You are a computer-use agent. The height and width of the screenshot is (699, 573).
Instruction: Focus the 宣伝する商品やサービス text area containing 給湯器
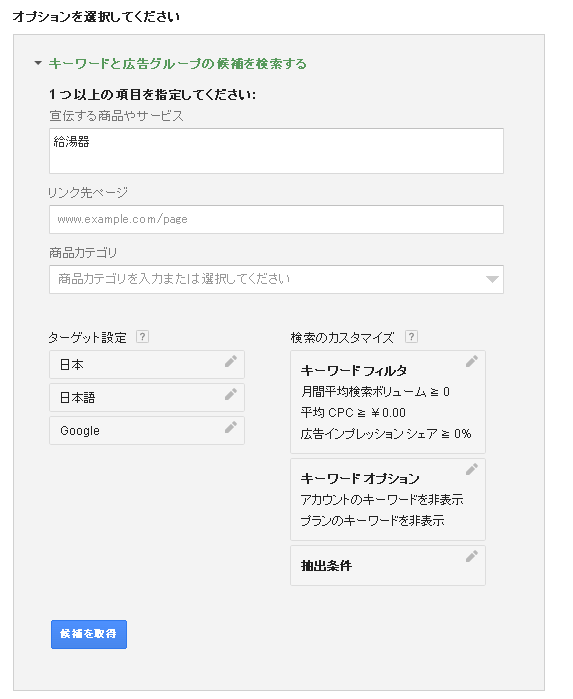click(x=276, y=151)
